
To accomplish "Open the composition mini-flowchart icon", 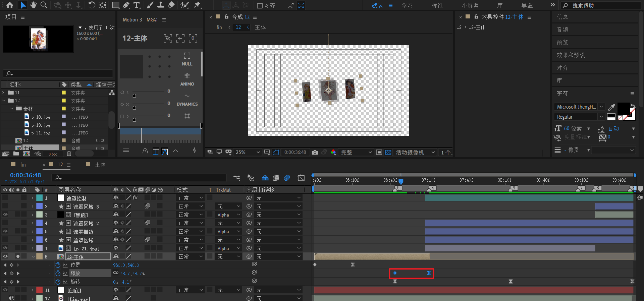I will (x=237, y=178).
